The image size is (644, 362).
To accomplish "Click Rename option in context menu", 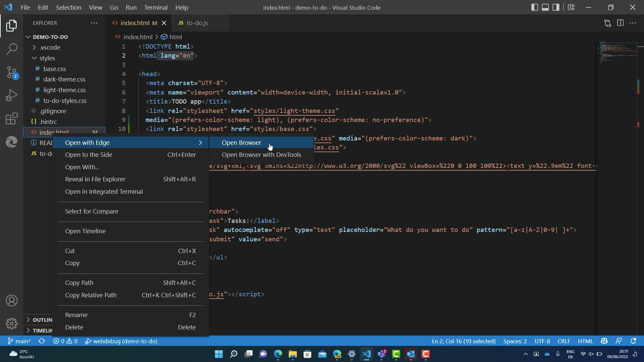I will (x=76, y=315).
